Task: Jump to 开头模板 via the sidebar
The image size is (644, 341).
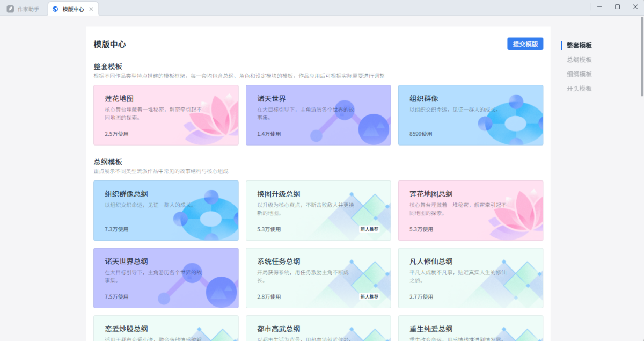Action: (x=579, y=88)
